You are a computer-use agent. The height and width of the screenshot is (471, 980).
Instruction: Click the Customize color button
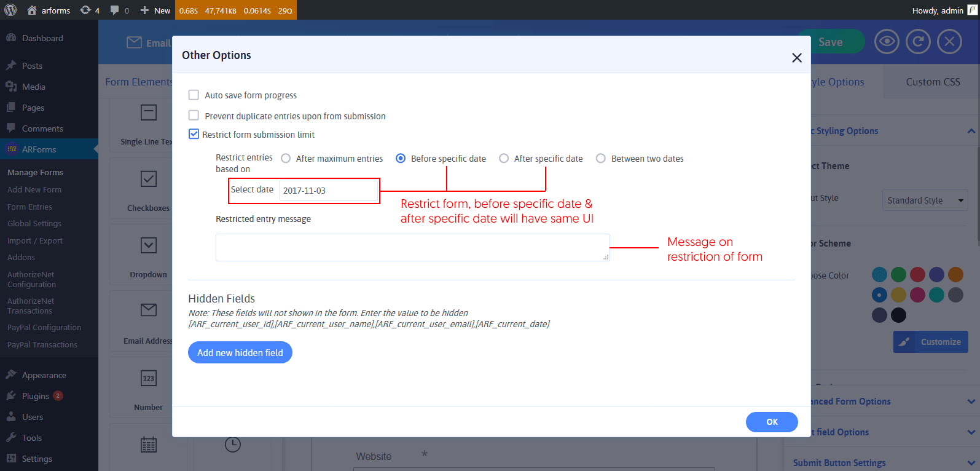(x=931, y=342)
